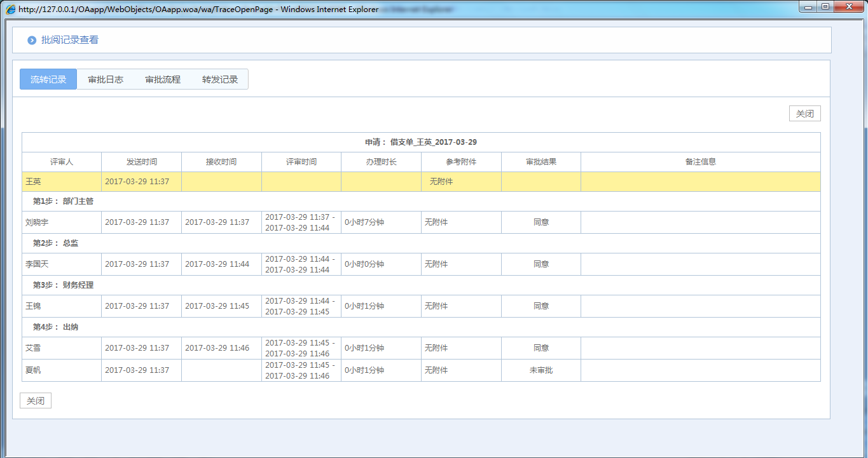
Task: Switch to the 审批日志 tab
Action: (106, 79)
